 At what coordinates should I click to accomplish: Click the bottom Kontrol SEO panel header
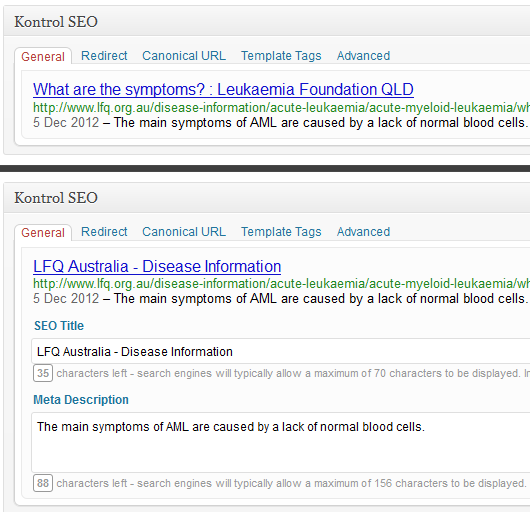[x=267, y=198]
